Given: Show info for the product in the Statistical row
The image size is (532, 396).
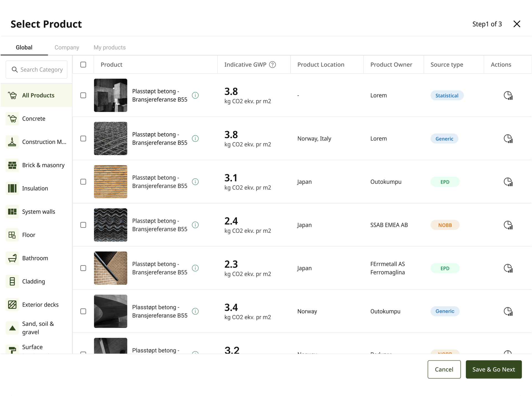Looking at the screenshot, I should [x=195, y=95].
